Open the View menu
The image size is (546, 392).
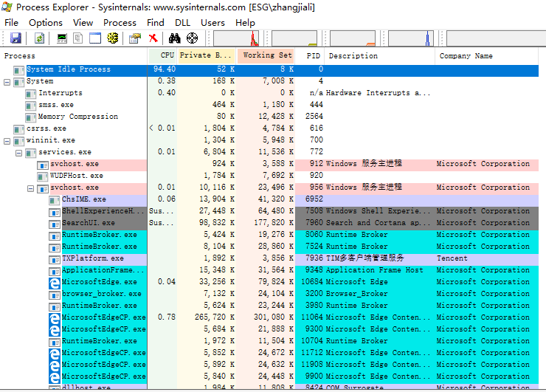(83, 23)
